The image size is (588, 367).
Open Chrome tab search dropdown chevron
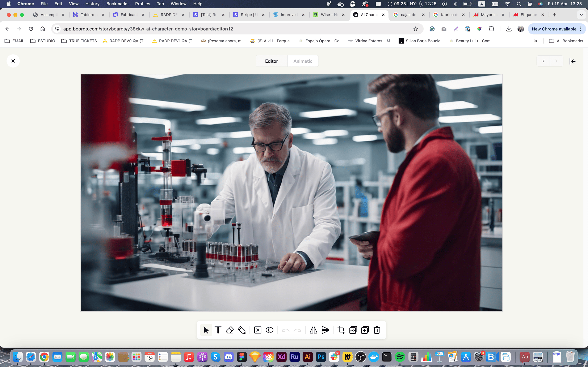(x=581, y=15)
